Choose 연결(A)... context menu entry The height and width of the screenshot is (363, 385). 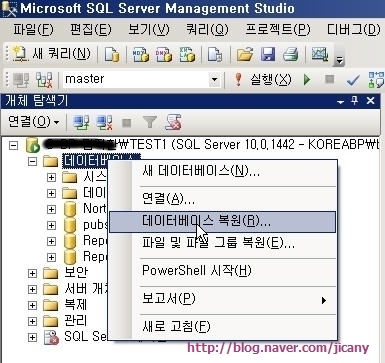(223, 199)
